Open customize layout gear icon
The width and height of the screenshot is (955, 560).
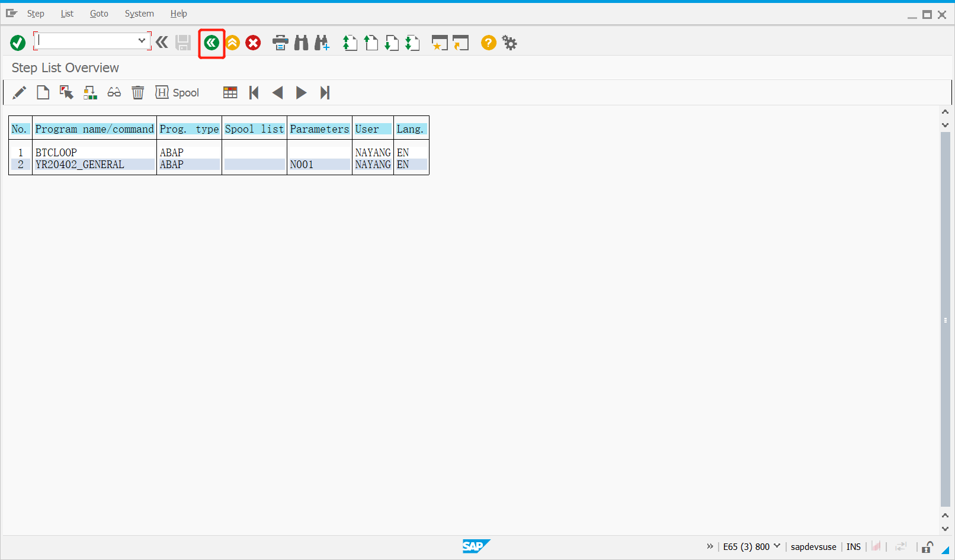tap(509, 43)
